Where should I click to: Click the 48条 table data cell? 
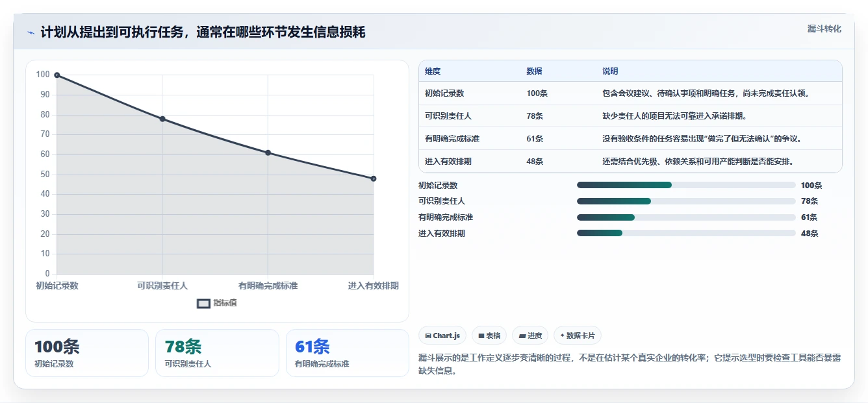tap(535, 162)
